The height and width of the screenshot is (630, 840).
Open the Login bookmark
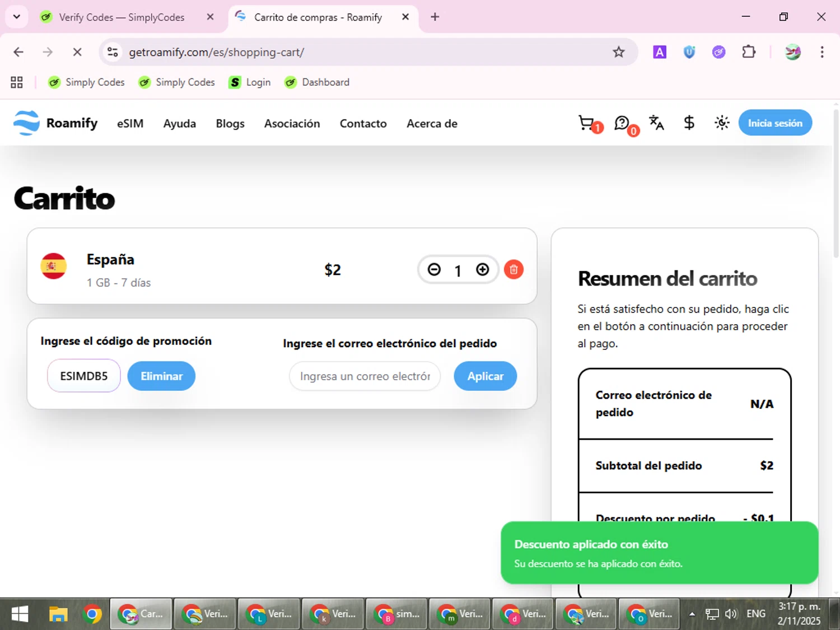pyautogui.click(x=250, y=82)
